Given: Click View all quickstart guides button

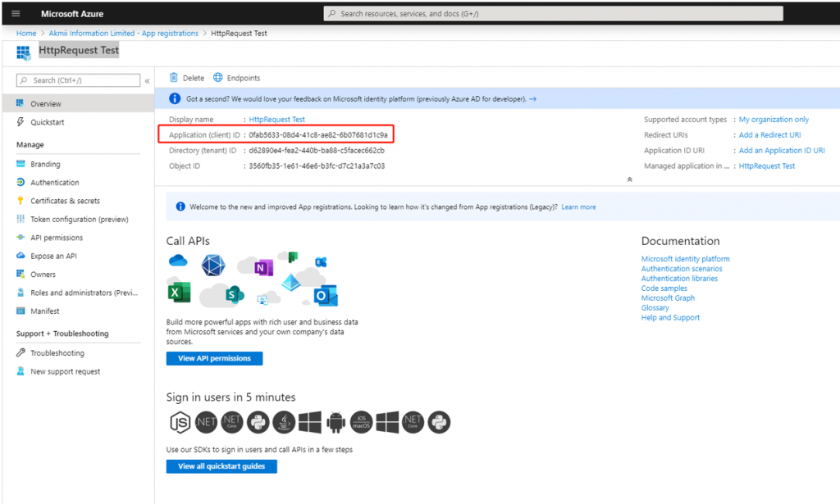Looking at the screenshot, I should coord(221,466).
